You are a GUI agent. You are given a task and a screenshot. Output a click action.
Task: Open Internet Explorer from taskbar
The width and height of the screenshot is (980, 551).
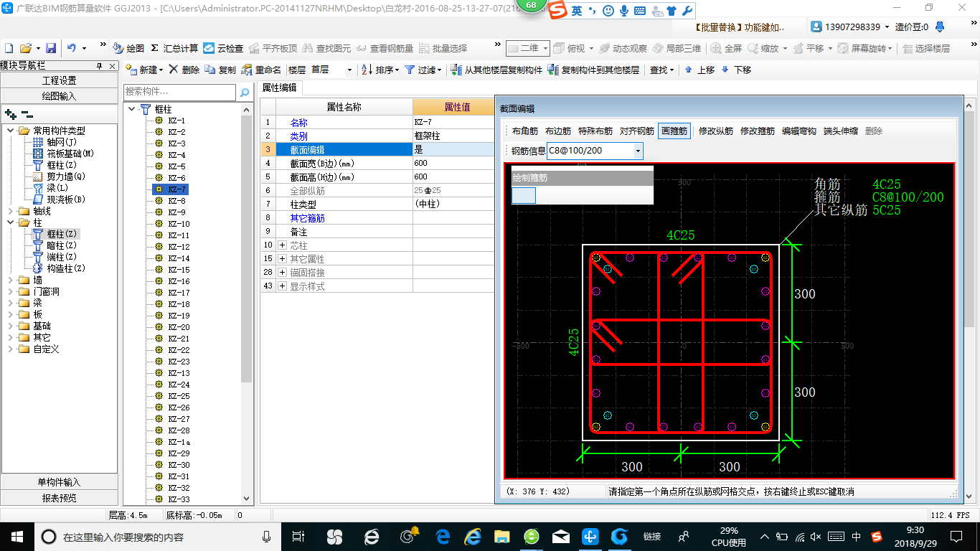pyautogui.click(x=473, y=536)
